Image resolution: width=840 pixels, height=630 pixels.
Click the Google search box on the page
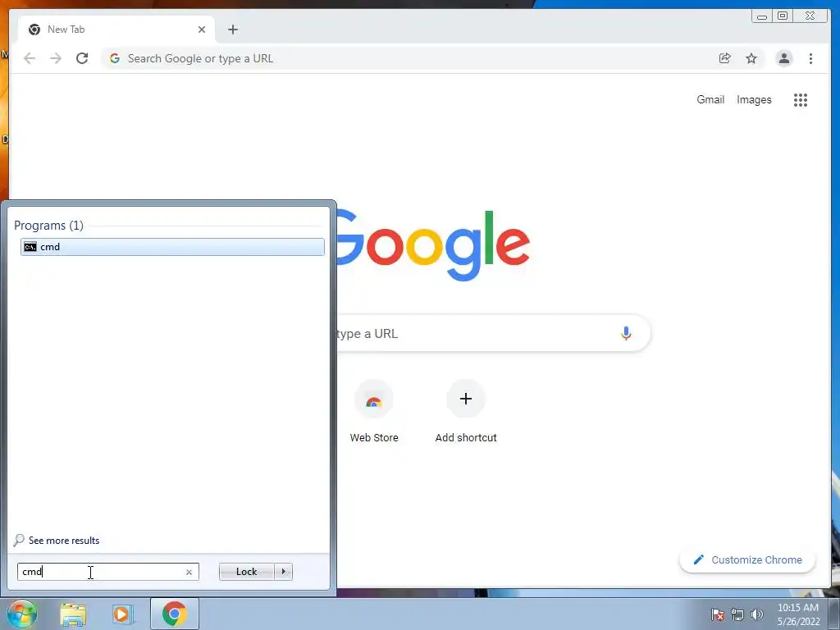tap(493, 333)
